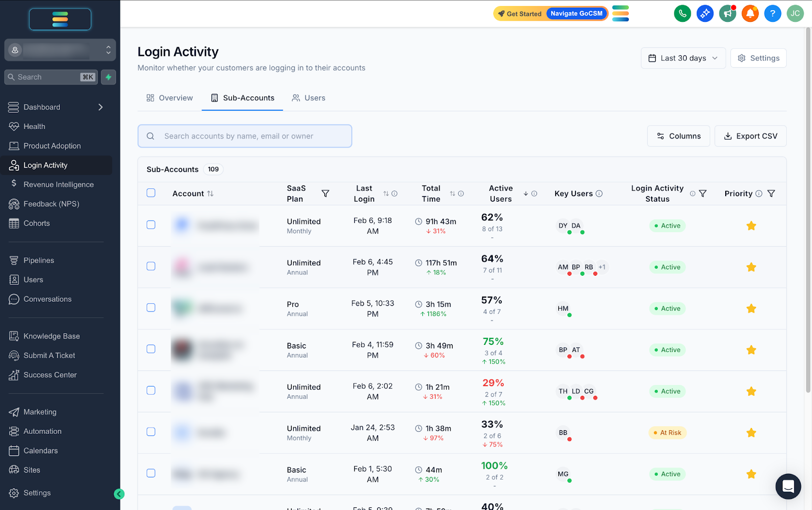
Task: Expand the Dashboard sidebar chevron
Action: coord(100,107)
